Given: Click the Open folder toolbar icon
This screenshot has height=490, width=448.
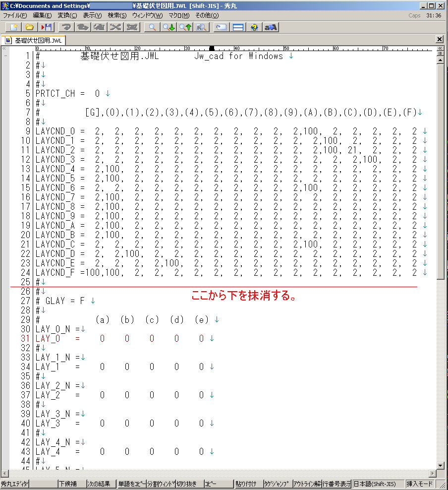Looking at the screenshot, I should (30, 27).
